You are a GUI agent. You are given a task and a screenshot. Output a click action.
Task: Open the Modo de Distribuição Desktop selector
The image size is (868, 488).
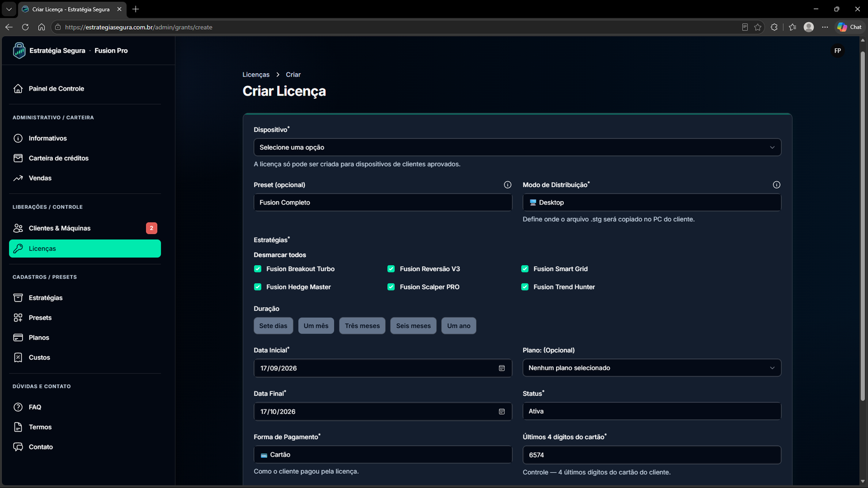(x=652, y=202)
